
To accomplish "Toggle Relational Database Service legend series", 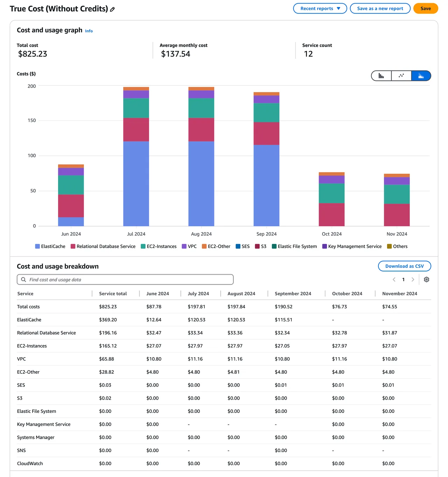I will [103, 246].
